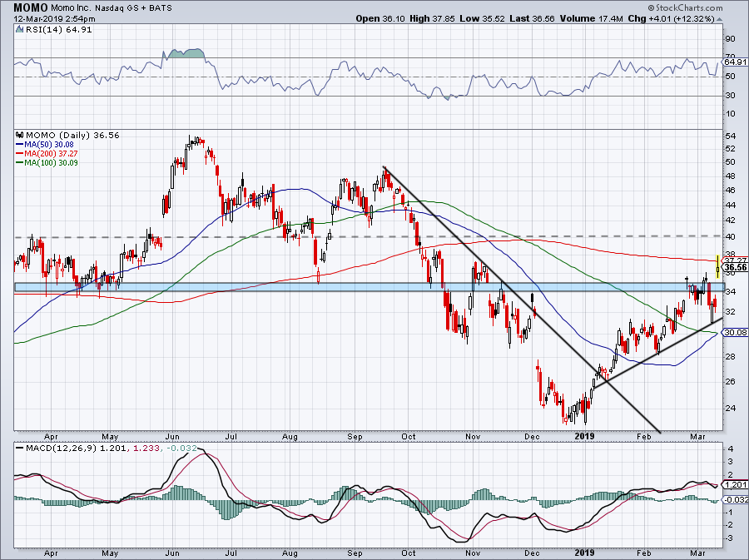This screenshot has width=749, height=560.
Task: Click the Low 35.52 quote value
Action: coord(482,18)
